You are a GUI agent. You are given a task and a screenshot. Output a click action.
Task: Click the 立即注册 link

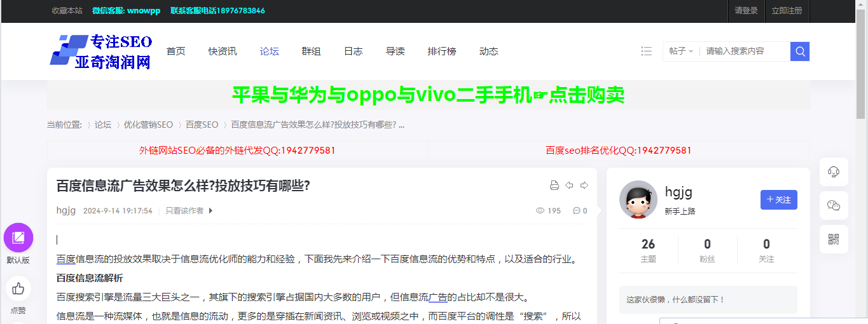click(x=787, y=11)
